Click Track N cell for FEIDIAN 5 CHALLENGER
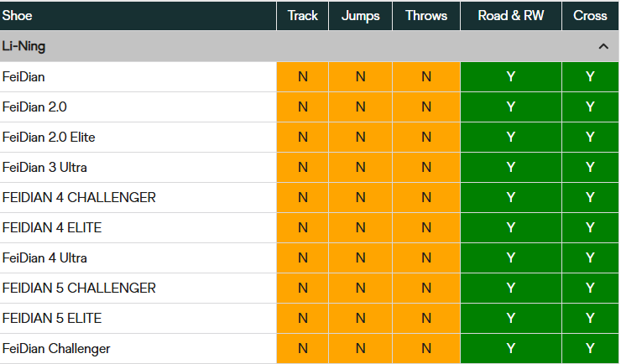The image size is (621, 364). click(303, 288)
